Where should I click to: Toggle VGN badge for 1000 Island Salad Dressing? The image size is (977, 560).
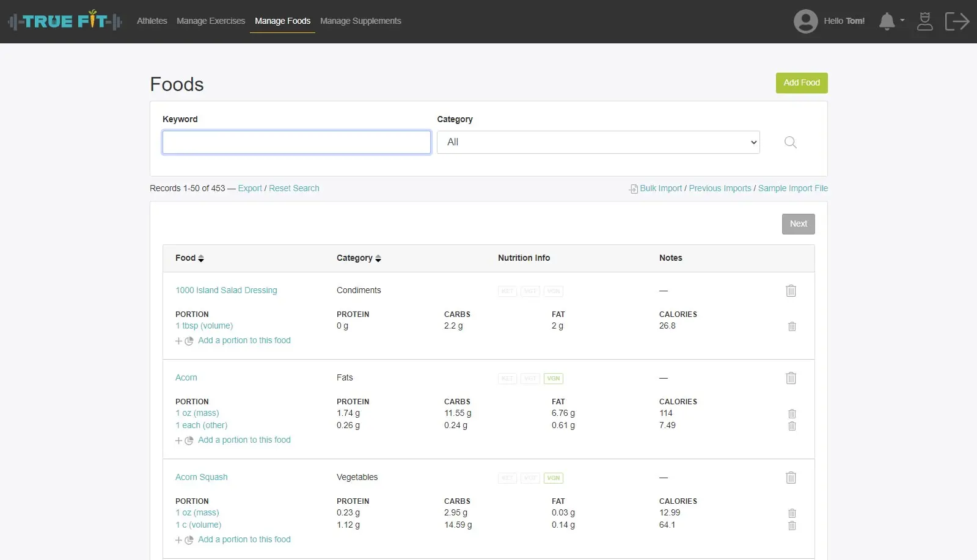(x=554, y=291)
